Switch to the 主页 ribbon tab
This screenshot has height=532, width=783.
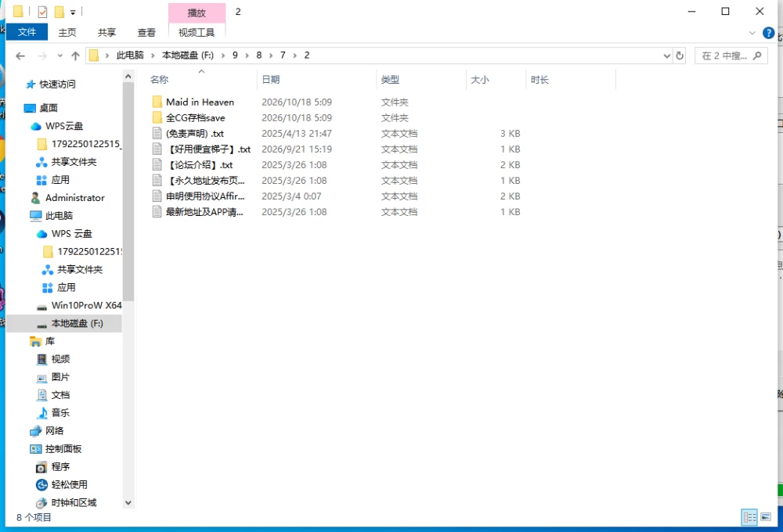(67, 32)
